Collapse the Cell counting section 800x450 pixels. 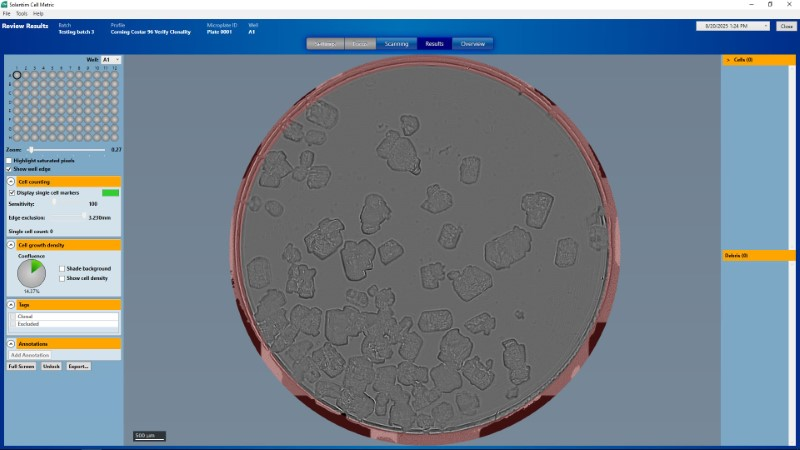pos(11,182)
